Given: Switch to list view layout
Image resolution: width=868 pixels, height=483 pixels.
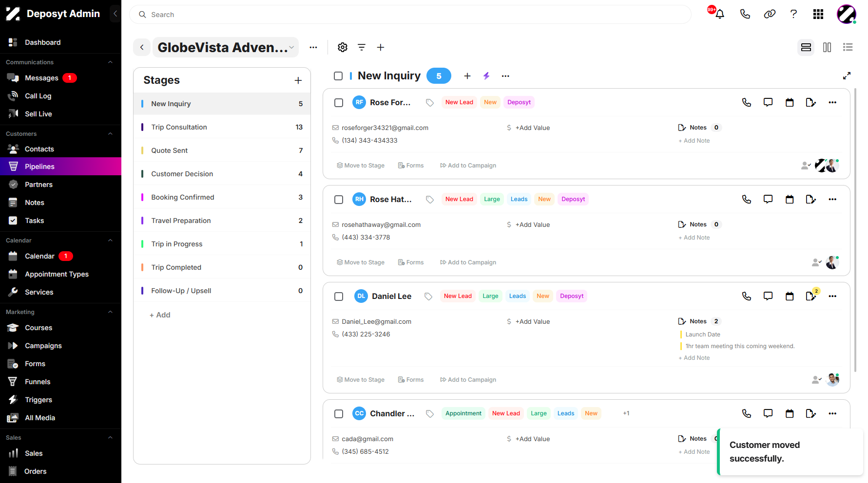Looking at the screenshot, I should tap(848, 47).
